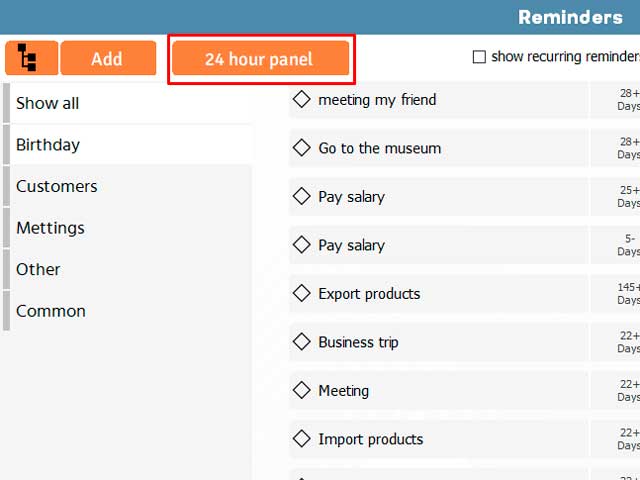The height and width of the screenshot is (480, 640).
Task: Click the diamond icon beside first Pay salary
Action: pos(302,196)
